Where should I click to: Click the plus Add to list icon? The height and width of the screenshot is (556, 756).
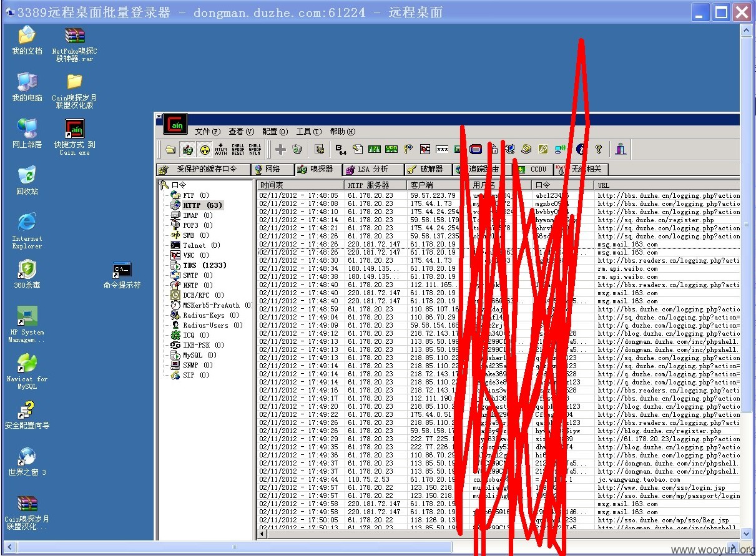[280, 149]
